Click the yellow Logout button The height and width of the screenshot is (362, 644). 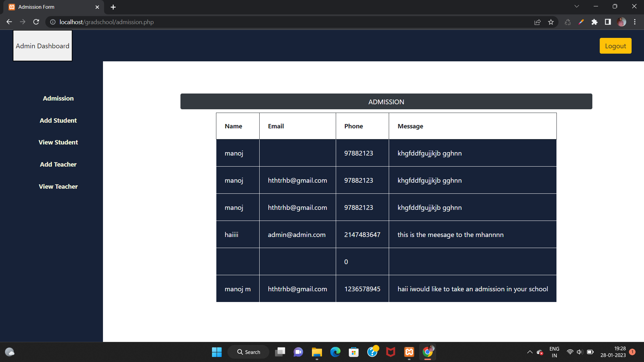click(615, 46)
